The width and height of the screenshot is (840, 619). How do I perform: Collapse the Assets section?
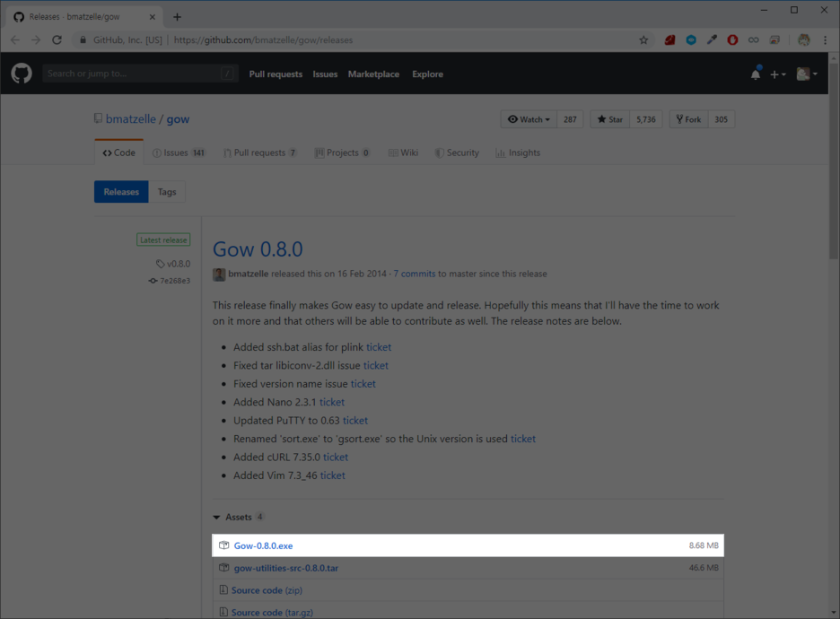tap(238, 517)
